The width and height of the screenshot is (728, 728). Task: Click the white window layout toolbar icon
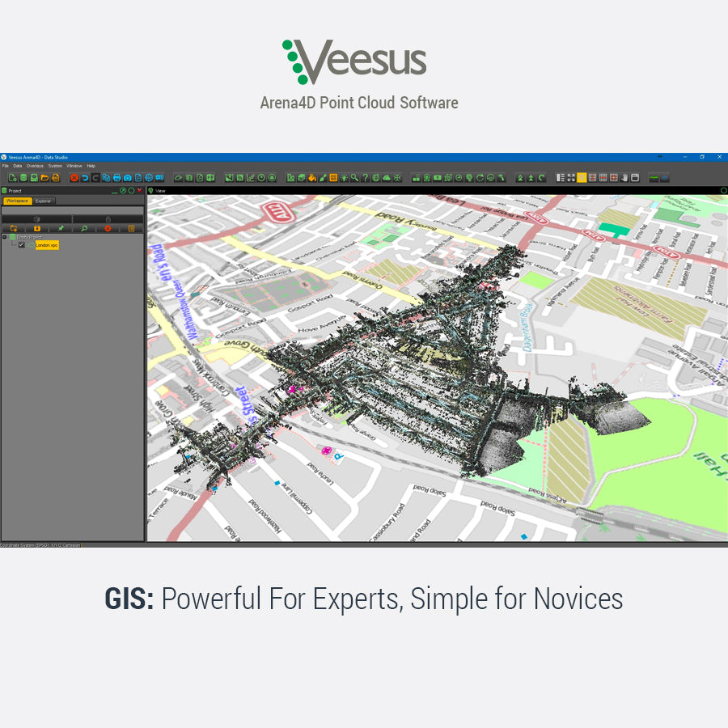coord(635,178)
